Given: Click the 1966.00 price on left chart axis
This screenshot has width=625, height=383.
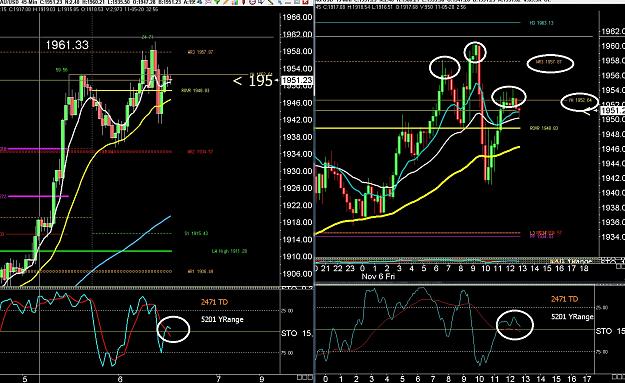Looking at the screenshot, I should click(x=297, y=17).
